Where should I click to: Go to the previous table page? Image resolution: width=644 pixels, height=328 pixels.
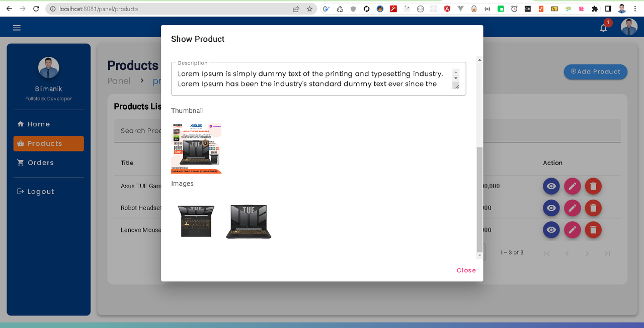click(x=567, y=254)
